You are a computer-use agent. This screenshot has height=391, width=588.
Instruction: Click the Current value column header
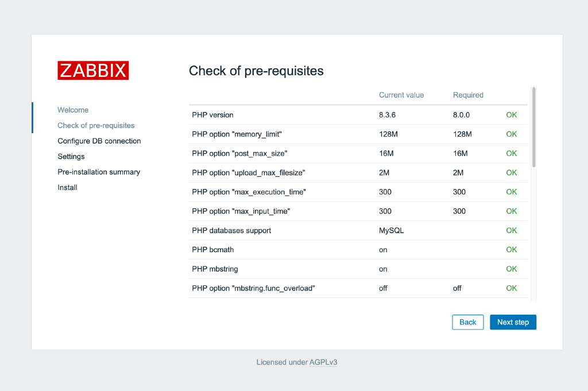point(401,95)
